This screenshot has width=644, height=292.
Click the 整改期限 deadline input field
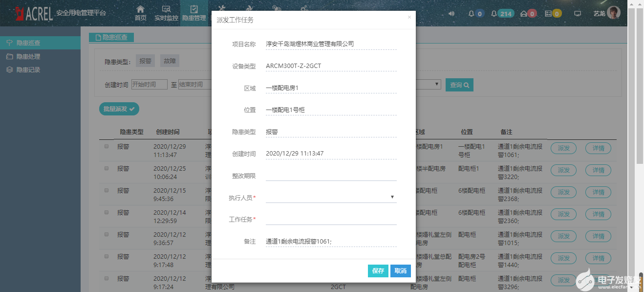point(331,176)
